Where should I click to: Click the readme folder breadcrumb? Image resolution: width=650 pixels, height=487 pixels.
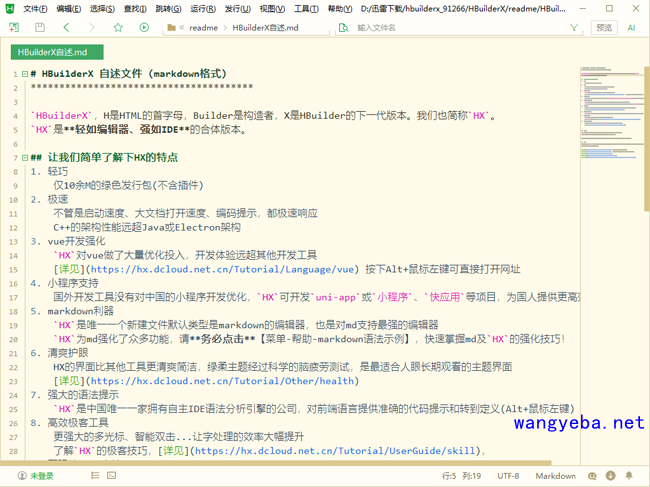tap(203, 28)
